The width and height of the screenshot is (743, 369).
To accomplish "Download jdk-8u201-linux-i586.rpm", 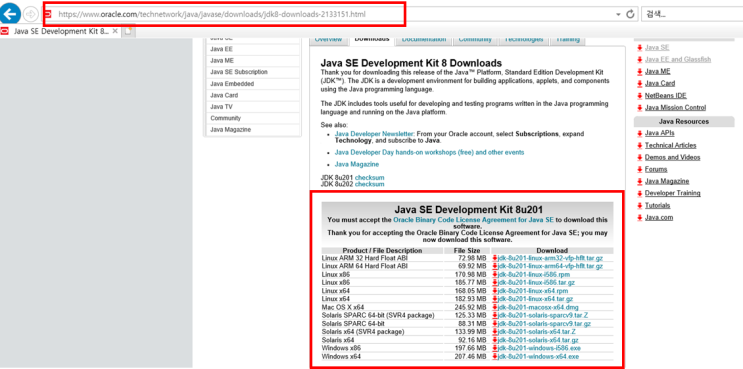I will click(x=534, y=275).
